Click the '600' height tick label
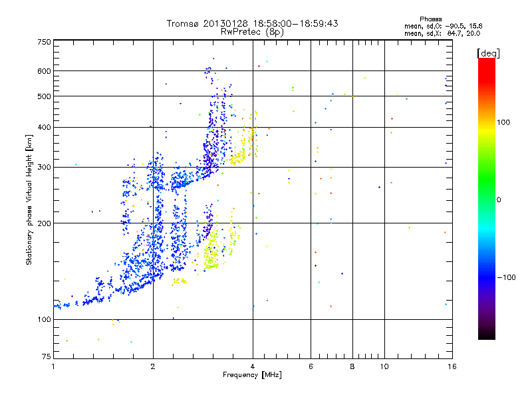Screen dimensions: 532x399 pos(44,71)
